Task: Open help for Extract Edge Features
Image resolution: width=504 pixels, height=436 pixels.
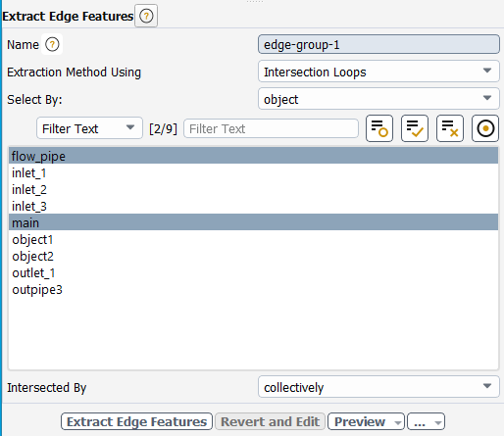Action: [x=146, y=16]
